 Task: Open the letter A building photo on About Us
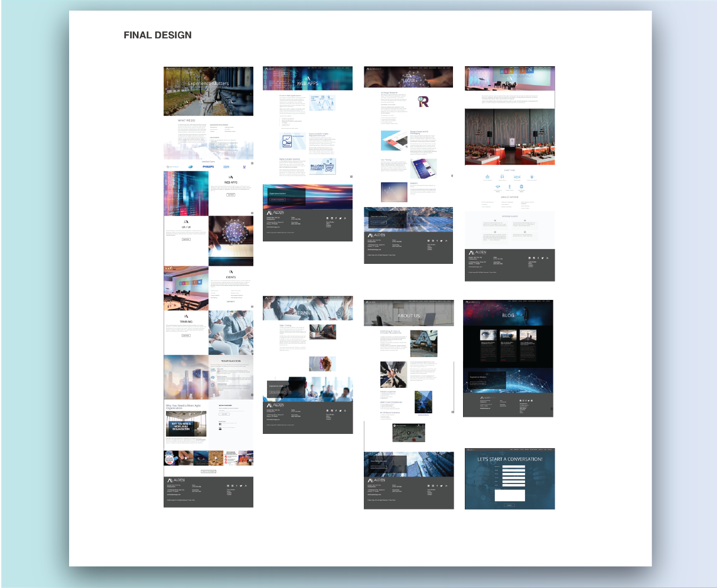tap(423, 344)
